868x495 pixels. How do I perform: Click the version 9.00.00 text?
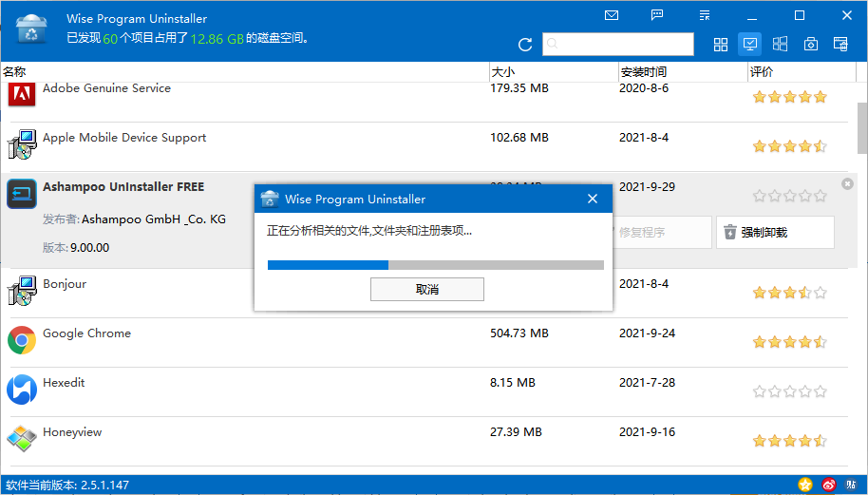pos(89,247)
